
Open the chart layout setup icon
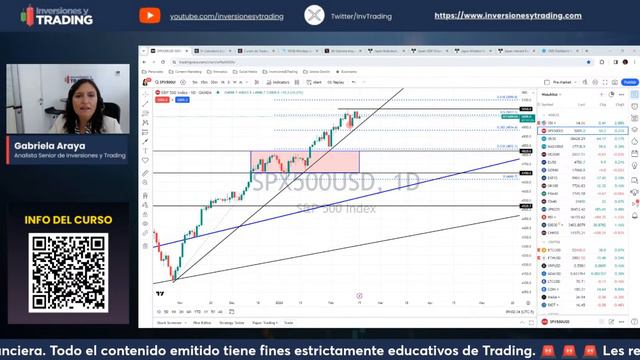pyautogui.click(x=547, y=82)
